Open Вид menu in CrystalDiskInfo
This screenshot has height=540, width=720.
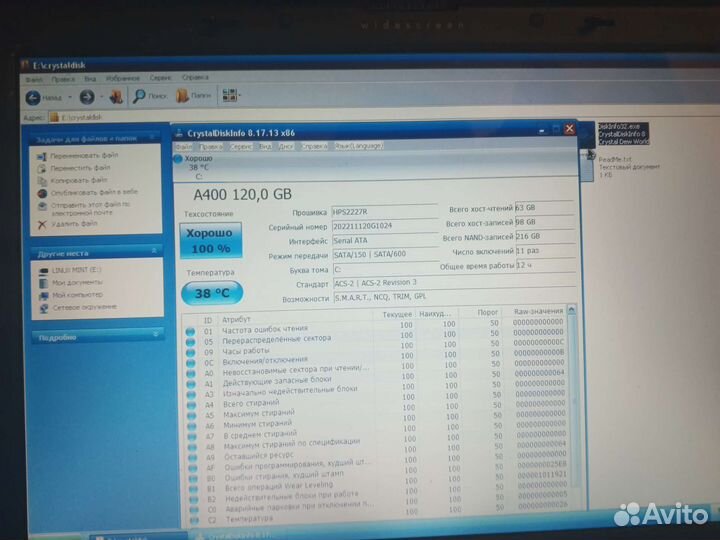[x=265, y=146]
